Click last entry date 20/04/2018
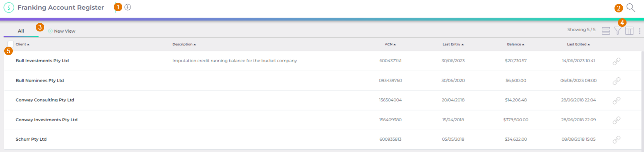 (453, 100)
